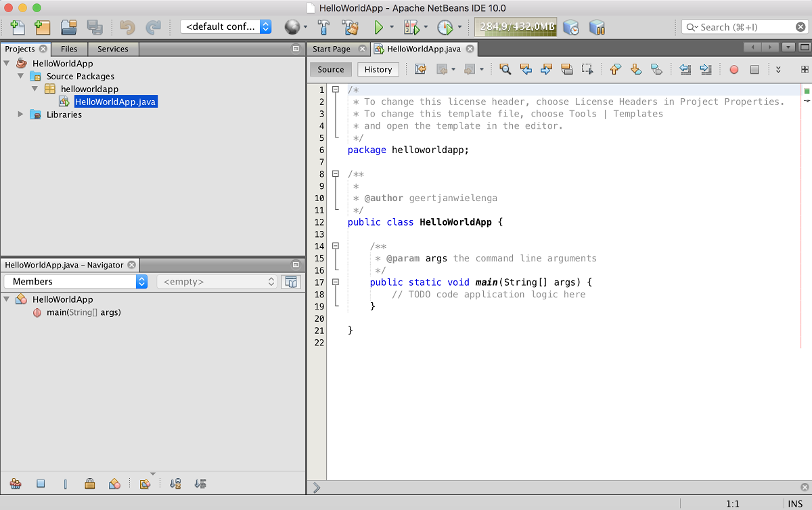Open Debug Project dropdown arrow
This screenshot has width=812, height=510.
click(x=426, y=28)
